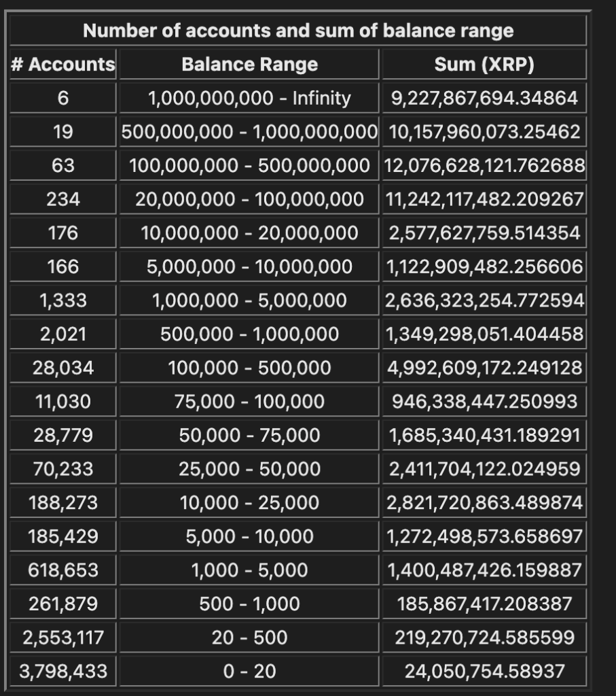
Task: Click the account count cell showing 176
Action: [63, 233]
